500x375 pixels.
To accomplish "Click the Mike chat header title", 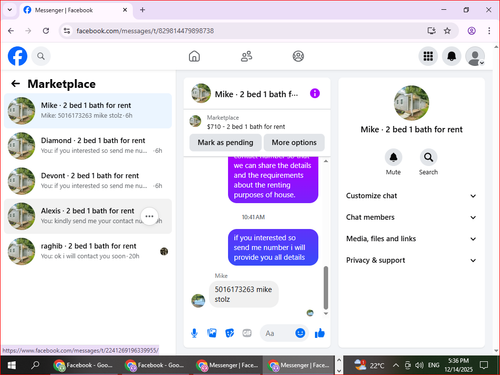I will (x=256, y=94).
